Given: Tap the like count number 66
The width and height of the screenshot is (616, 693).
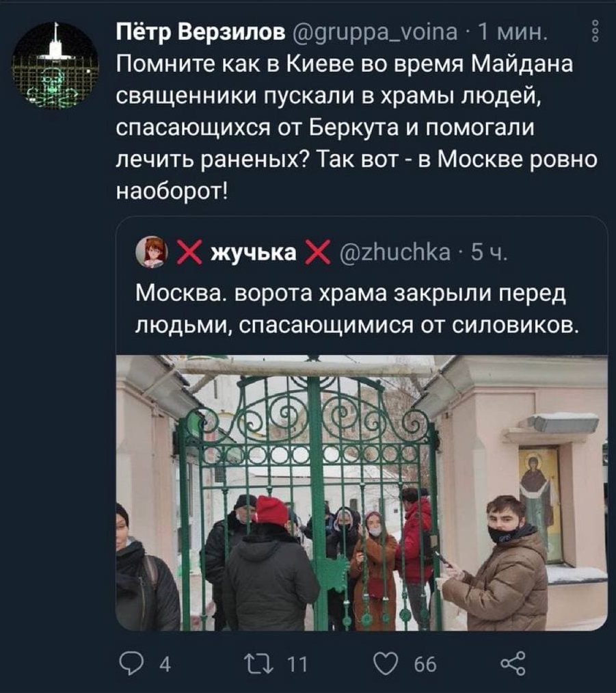Looking at the screenshot, I should pos(425,664).
